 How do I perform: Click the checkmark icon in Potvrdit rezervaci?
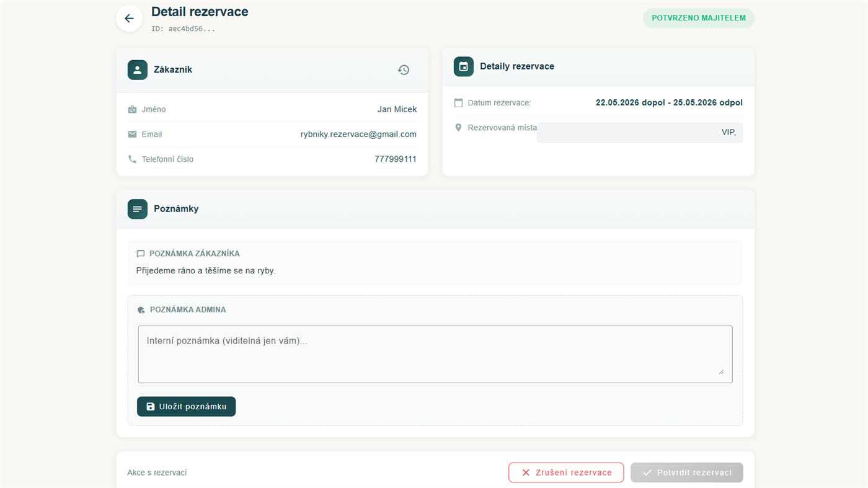[x=647, y=472]
